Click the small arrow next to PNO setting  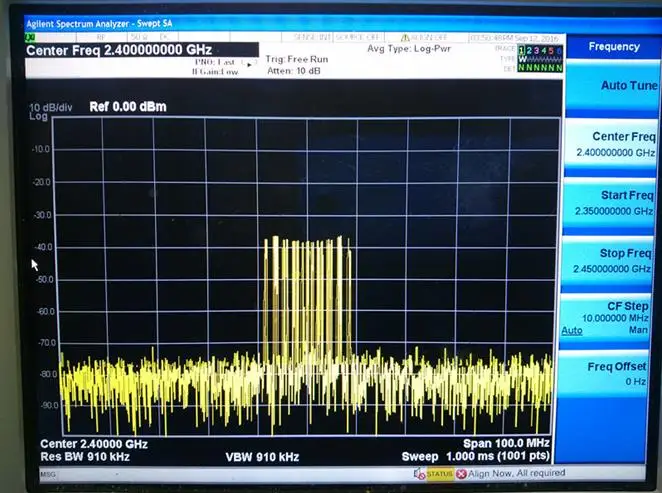(x=250, y=65)
